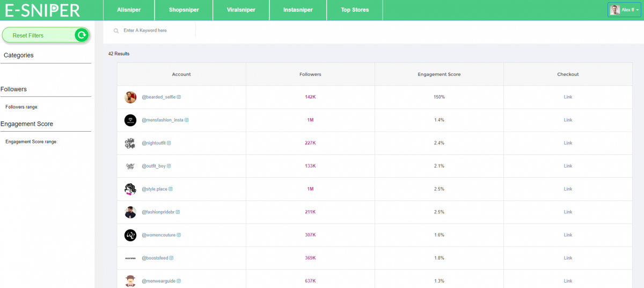Click Instagram icon next to @boostsfeed

point(171,258)
